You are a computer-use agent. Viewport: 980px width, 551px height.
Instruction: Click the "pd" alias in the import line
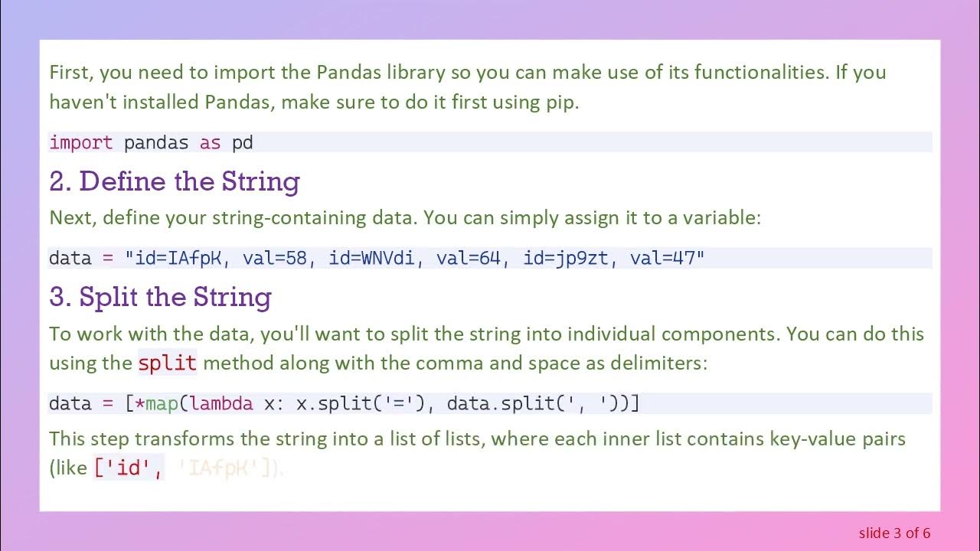(x=243, y=142)
